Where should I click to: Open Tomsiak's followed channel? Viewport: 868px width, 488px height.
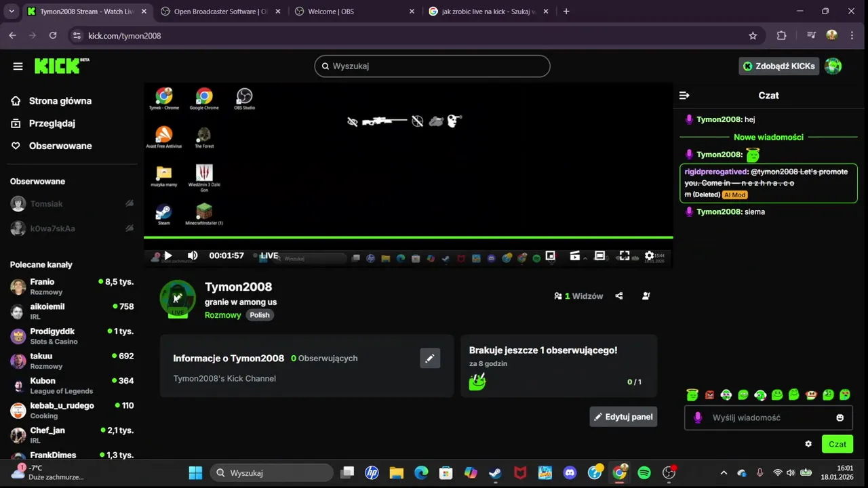[x=72, y=204]
